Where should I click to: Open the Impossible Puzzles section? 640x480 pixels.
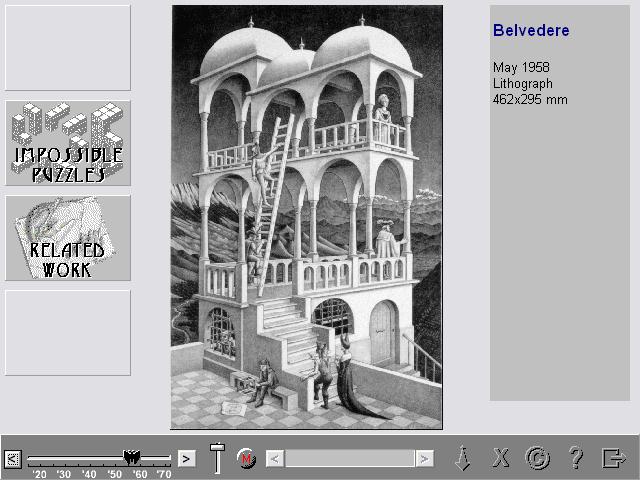[x=68, y=143]
